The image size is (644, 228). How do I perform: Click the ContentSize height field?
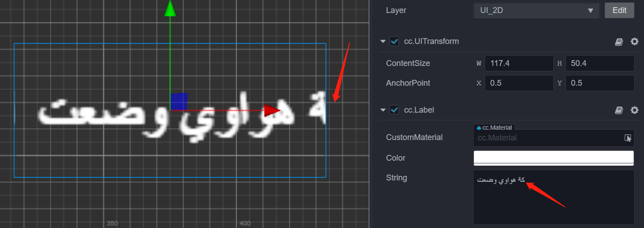[x=600, y=63]
